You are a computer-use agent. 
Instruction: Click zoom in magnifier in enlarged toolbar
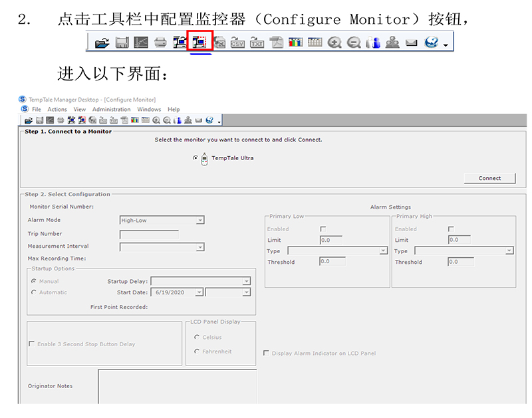click(x=334, y=43)
